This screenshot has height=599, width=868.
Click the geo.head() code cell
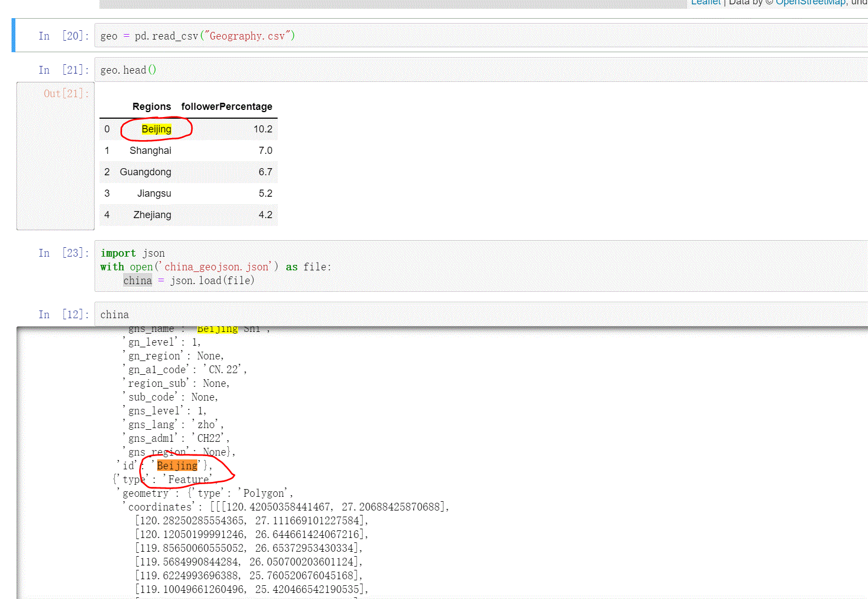point(481,70)
